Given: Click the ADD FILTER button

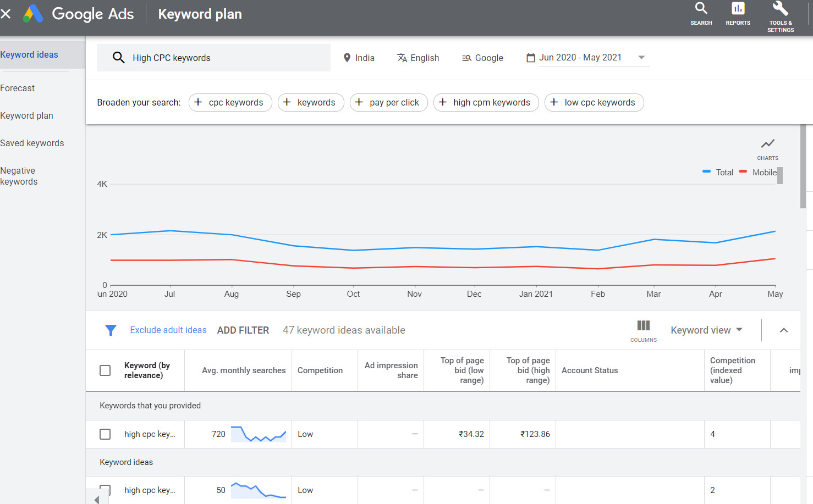Looking at the screenshot, I should tap(243, 330).
